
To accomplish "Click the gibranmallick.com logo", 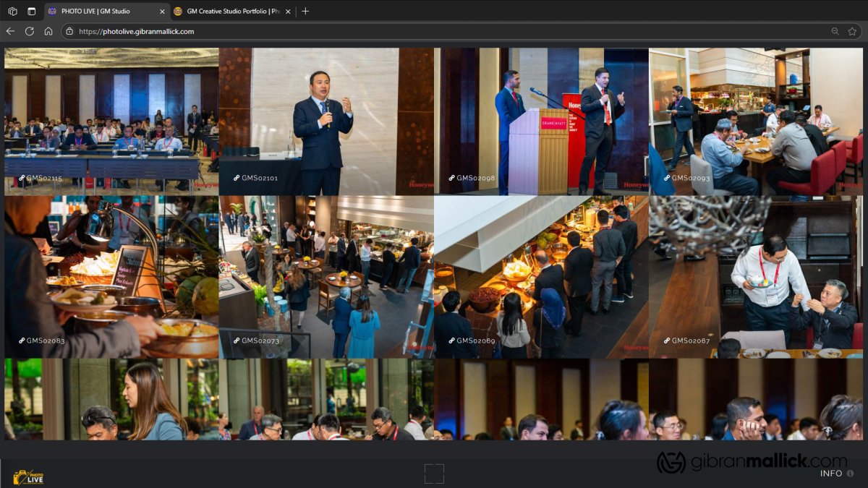I will 751,462.
